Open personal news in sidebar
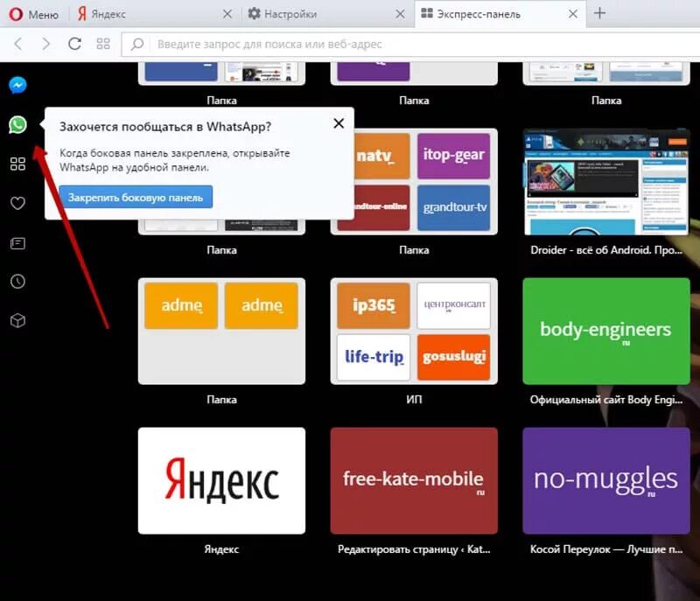This screenshot has height=601, width=700. pos(17,243)
